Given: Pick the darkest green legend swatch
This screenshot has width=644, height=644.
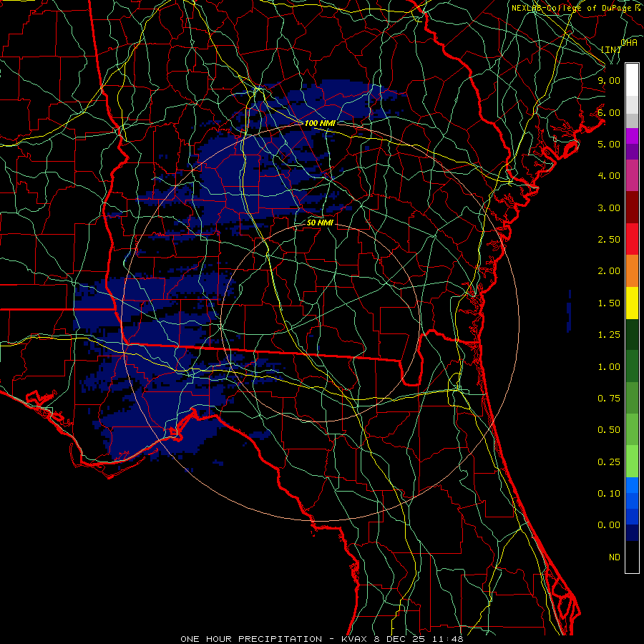Looking at the screenshot, I should coord(632,334).
